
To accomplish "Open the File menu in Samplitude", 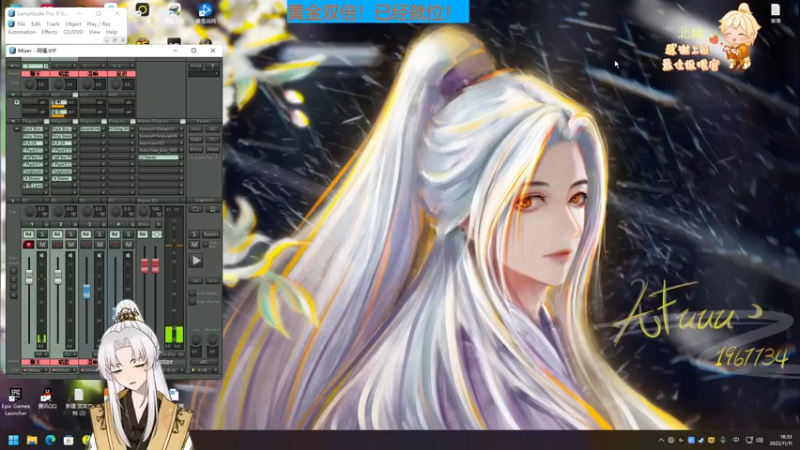I will tap(21, 24).
